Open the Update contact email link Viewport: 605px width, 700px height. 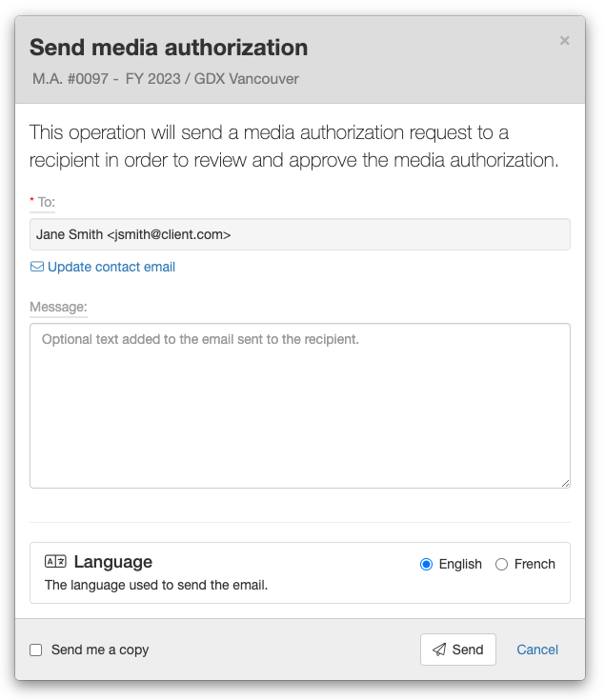point(111,267)
